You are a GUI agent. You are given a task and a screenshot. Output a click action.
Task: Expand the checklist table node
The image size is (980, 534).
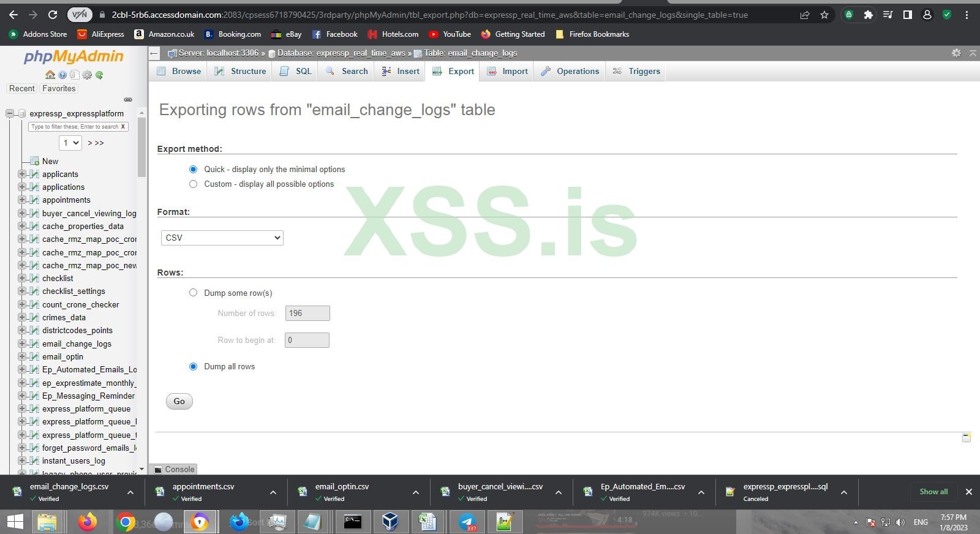pyautogui.click(x=22, y=278)
